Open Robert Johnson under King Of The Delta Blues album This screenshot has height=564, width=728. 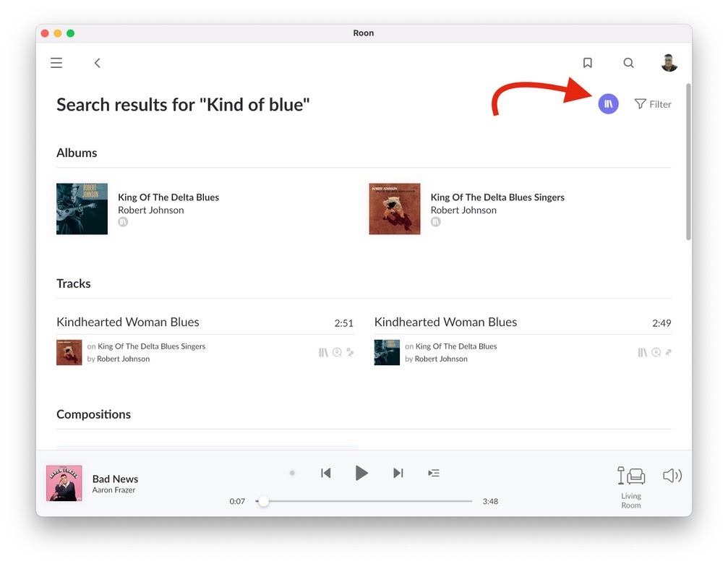(151, 210)
